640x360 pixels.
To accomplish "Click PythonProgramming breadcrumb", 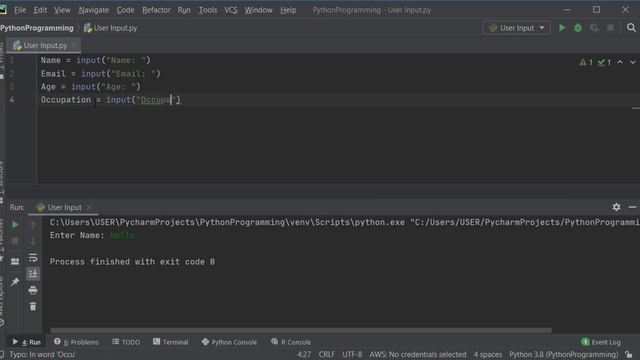I will 37,28.
